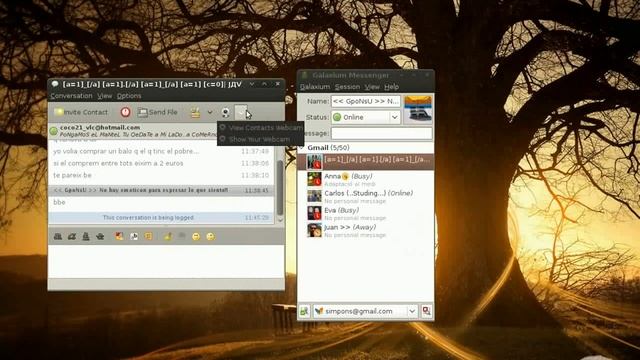The height and width of the screenshot is (360, 640).
Task: Click the white circular icon in formatting bar
Action: click(x=134, y=236)
